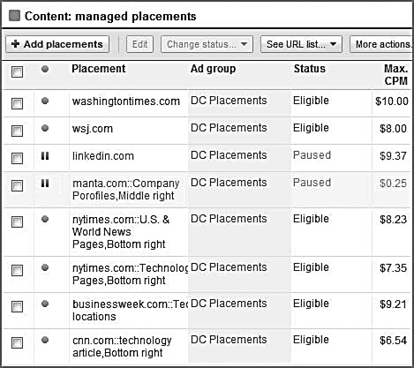Click DC Placements in wsj.com row
Image resolution: width=414 pixels, height=368 pixels.
pyautogui.click(x=229, y=128)
